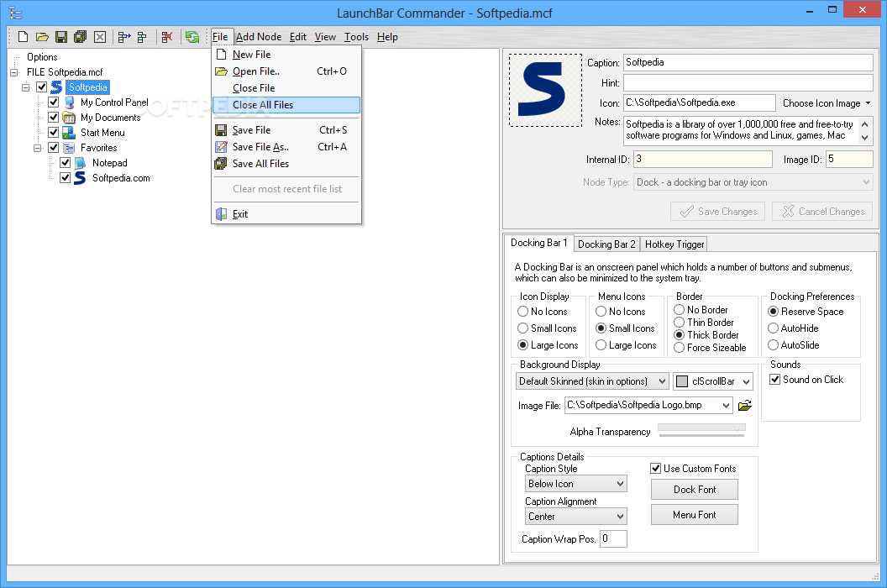The height and width of the screenshot is (588, 887).
Task: Open the Image File path dropdown
Action: (x=727, y=405)
